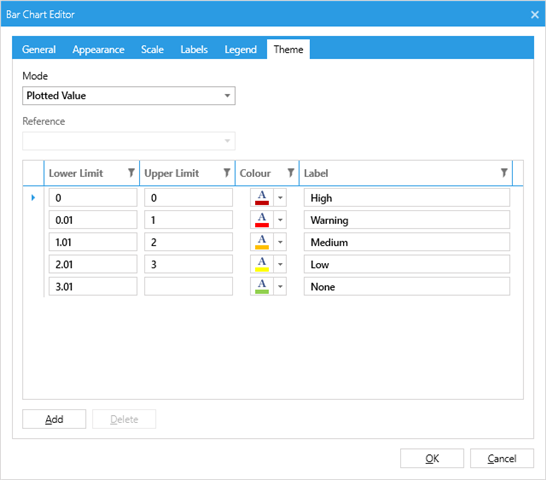546x480 pixels.
Task: Click the Upper Limit column filter icon
Action: pos(227,172)
